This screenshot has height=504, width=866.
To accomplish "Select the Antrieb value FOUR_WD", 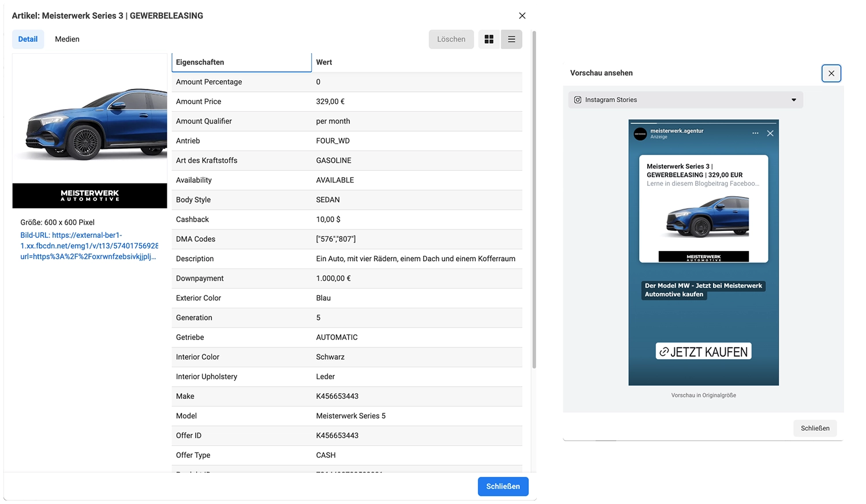I will pyautogui.click(x=333, y=141).
